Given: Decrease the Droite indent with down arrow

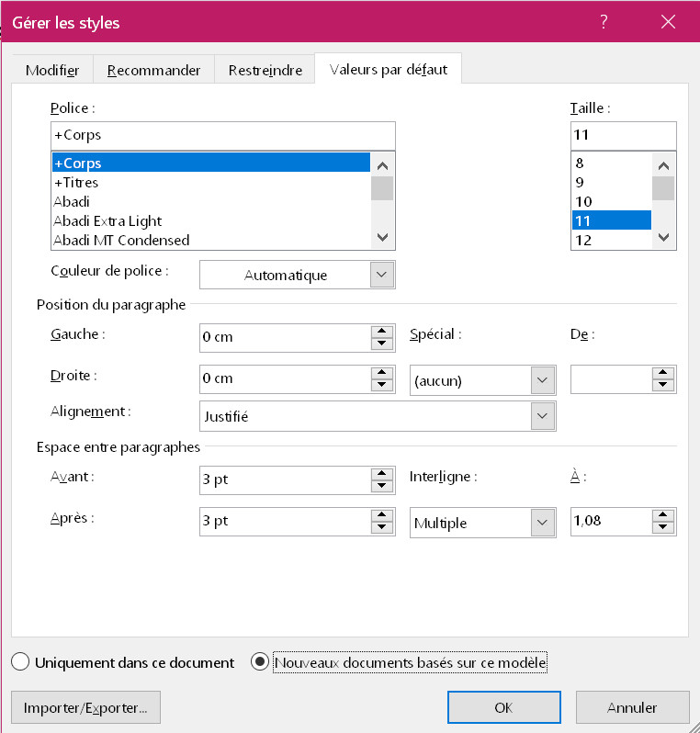Looking at the screenshot, I should coord(382,386).
